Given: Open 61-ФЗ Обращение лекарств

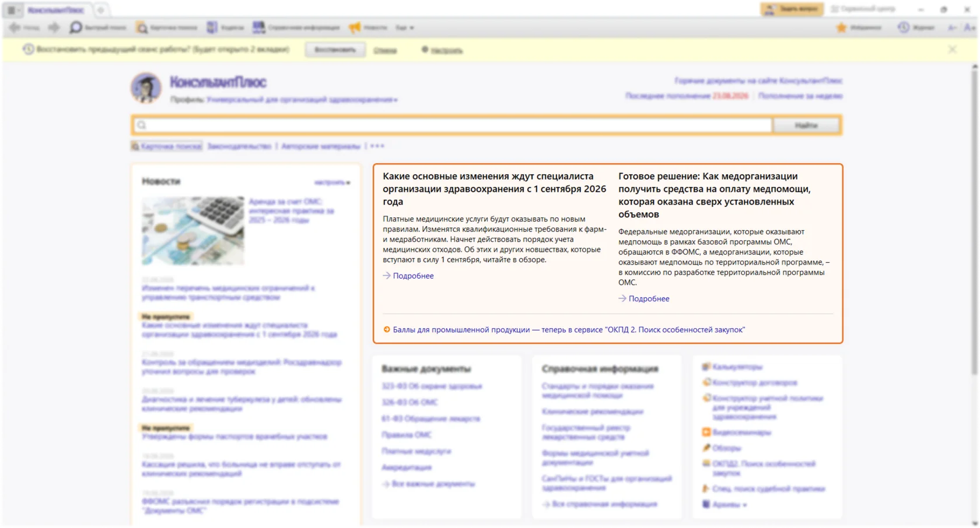Looking at the screenshot, I should tap(430, 418).
